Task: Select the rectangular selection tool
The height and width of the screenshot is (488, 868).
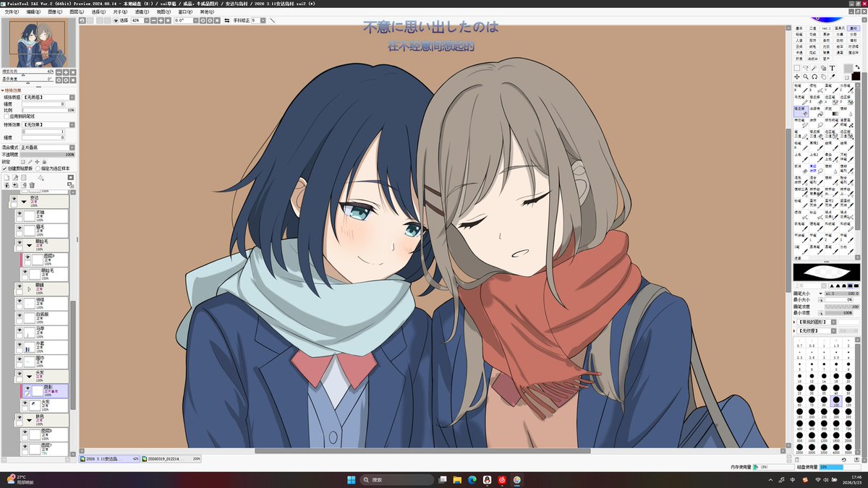Action: click(797, 68)
